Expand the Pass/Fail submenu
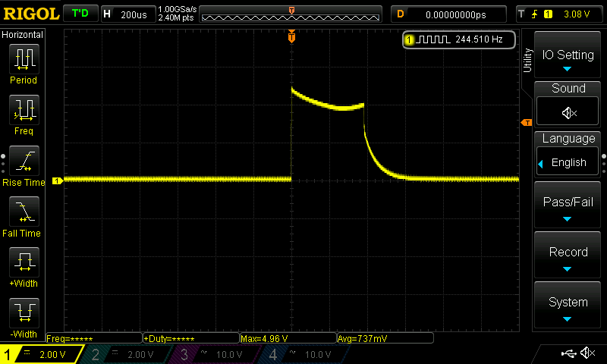The height and width of the screenshot is (364, 607). (x=568, y=205)
